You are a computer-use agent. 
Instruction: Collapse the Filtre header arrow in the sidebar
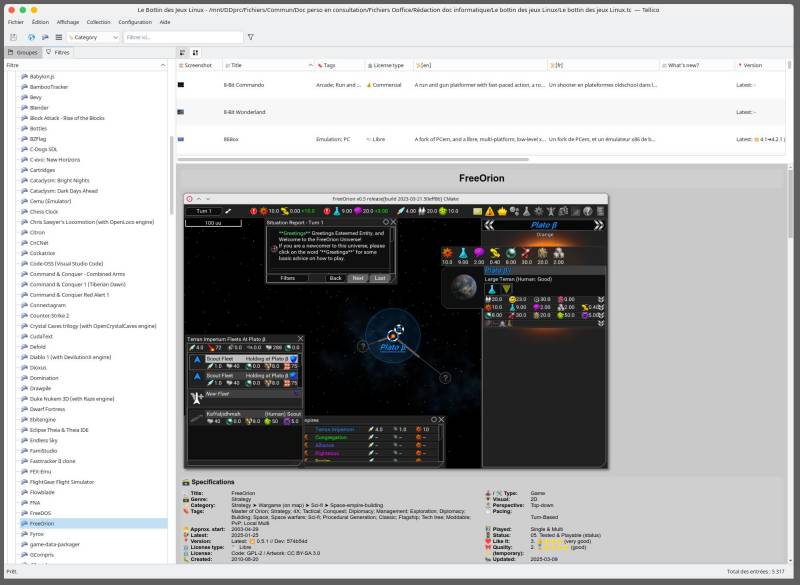tap(163, 65)
